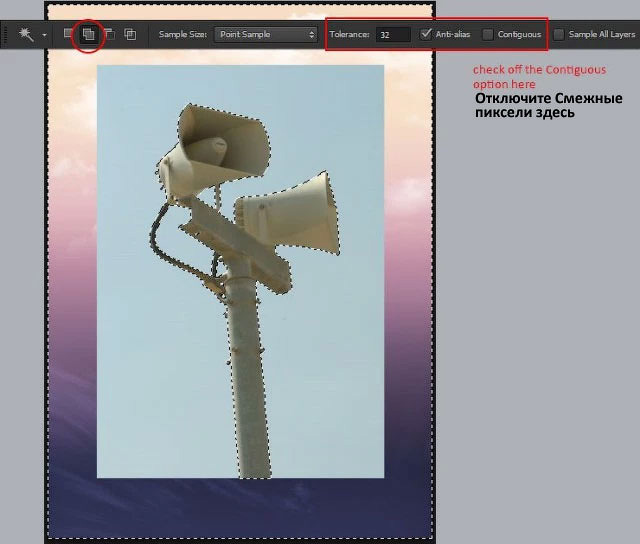Click the Tolerance value field

click(393, 35)
